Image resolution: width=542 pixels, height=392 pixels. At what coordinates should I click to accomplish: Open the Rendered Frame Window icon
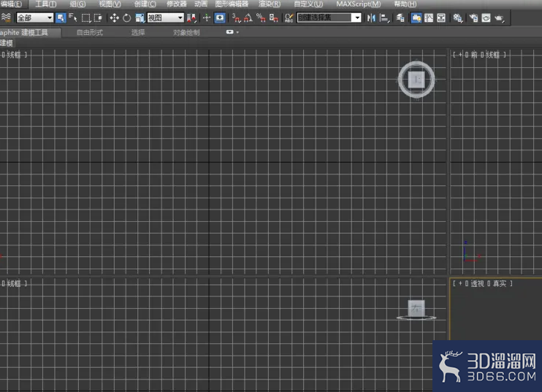coord(486,18)
